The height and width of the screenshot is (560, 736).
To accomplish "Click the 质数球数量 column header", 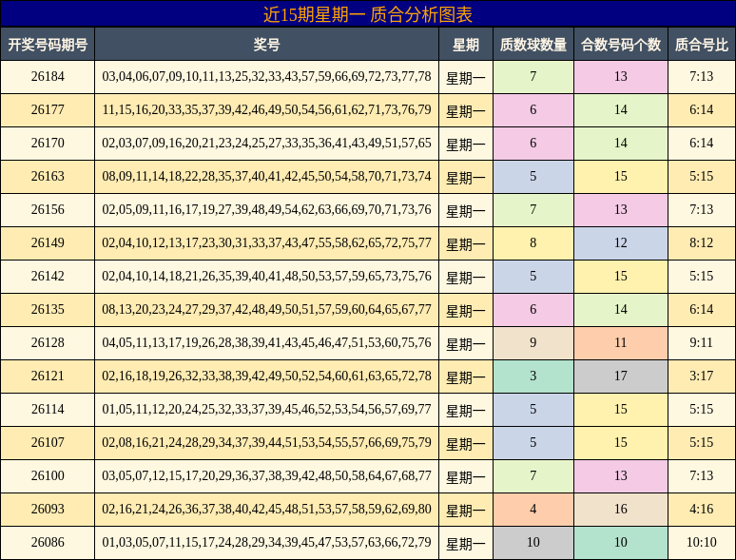I will coord(533,44).
